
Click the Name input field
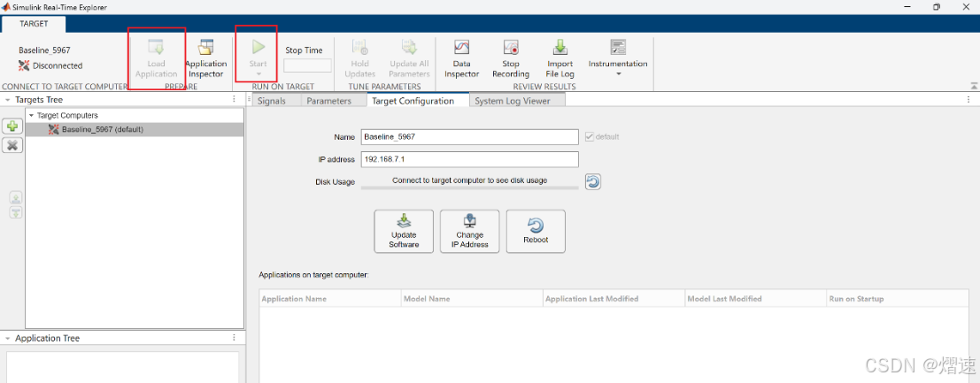pos(470,137)
